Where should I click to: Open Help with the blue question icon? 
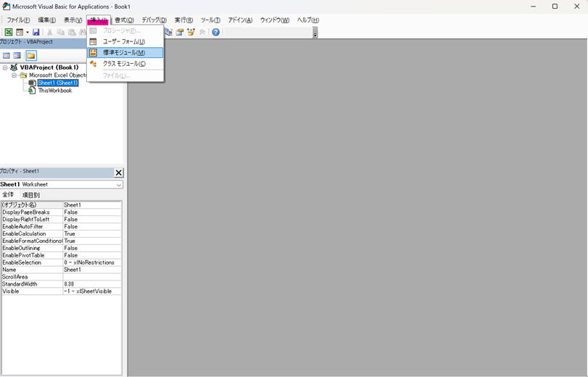coord(215,32)
